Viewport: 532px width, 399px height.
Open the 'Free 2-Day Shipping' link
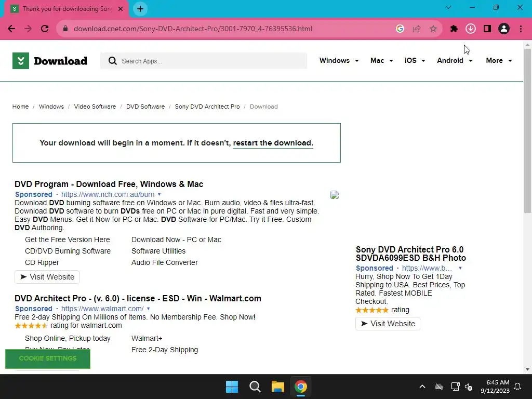(165, 350)
